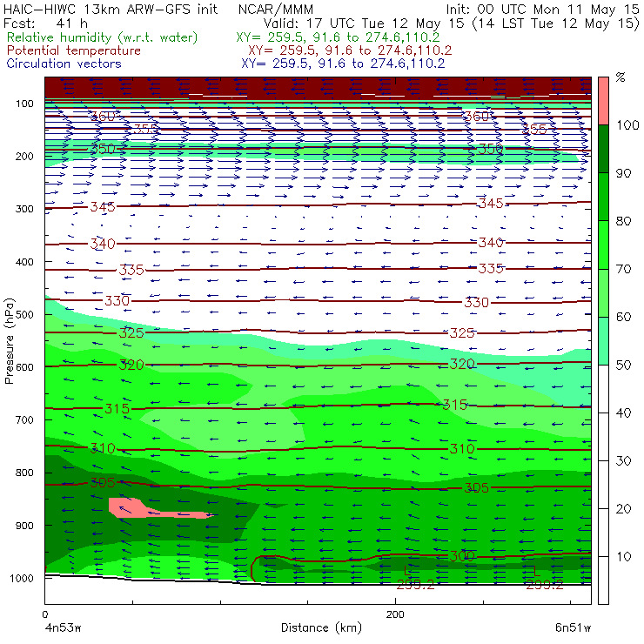Click the 800 hPa pressure axis label
This screenshot has width=644, height=644.
tap(24, 473)
